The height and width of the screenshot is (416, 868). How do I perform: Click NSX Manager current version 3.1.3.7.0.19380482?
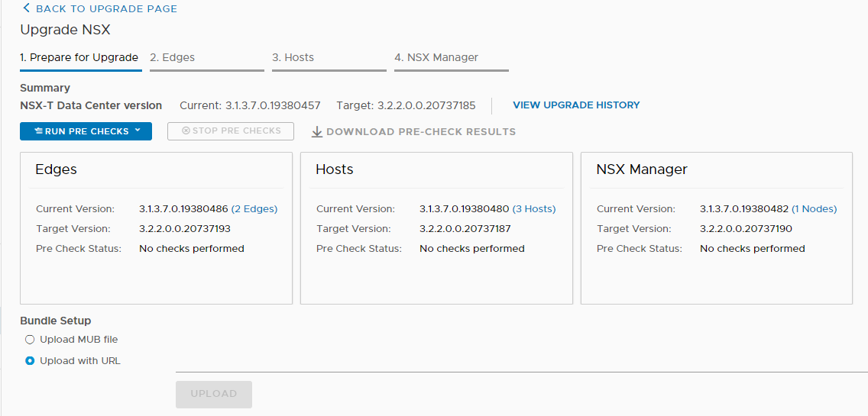(x=744, y=209)
